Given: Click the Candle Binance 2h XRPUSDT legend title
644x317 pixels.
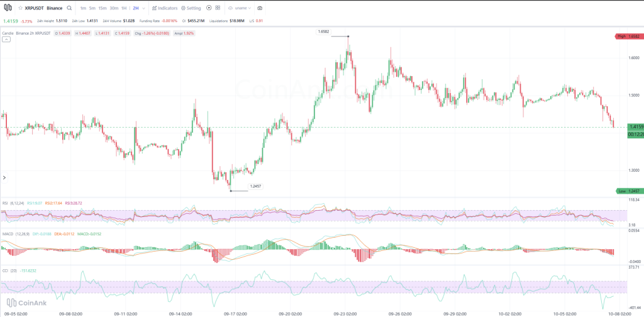Looking at the screenshot, I should pos(26,33).
